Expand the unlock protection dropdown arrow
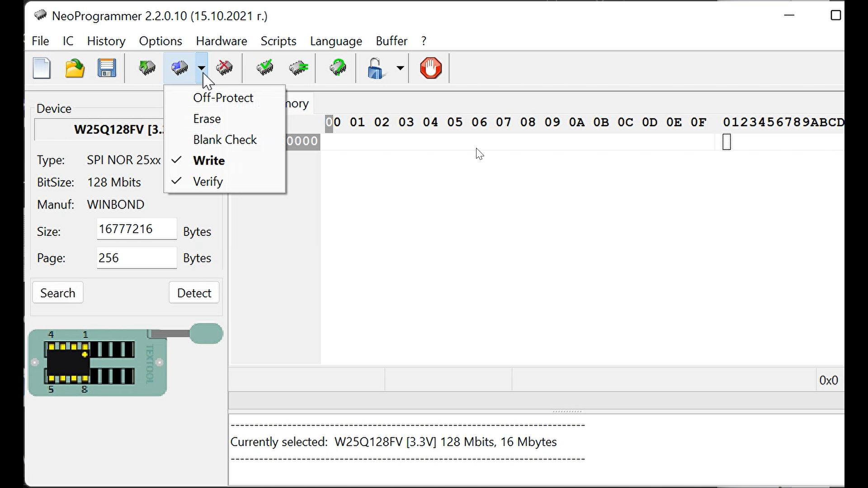868x488 pixels. click(x=400, y=68)
